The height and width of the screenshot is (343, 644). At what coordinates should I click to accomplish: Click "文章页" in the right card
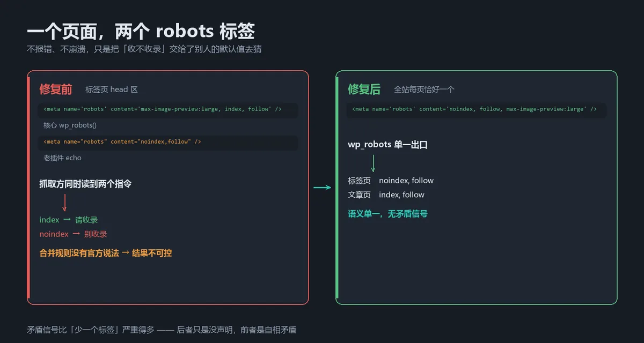[359, 195]
